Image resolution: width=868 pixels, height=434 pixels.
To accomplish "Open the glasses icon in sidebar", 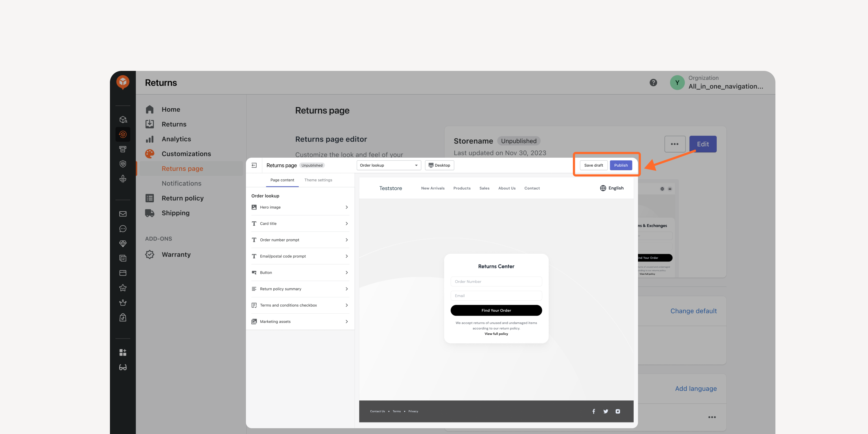I will (123, 367).
